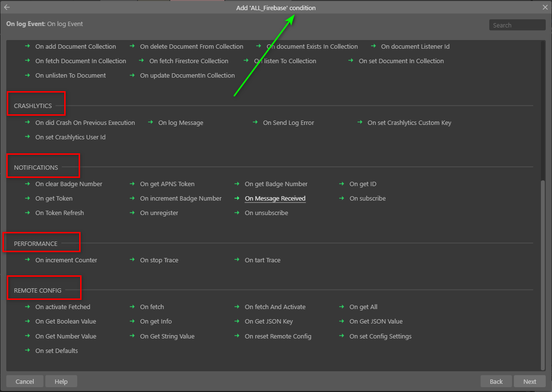Click arrow icon beside On stop Trace
The width and height of the screenshot is (552, 392).
click(132, 260)
